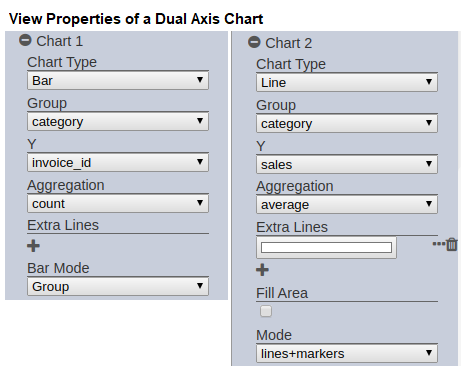
Task: Click the Chart 2 section heading
Action: (289, 43)
